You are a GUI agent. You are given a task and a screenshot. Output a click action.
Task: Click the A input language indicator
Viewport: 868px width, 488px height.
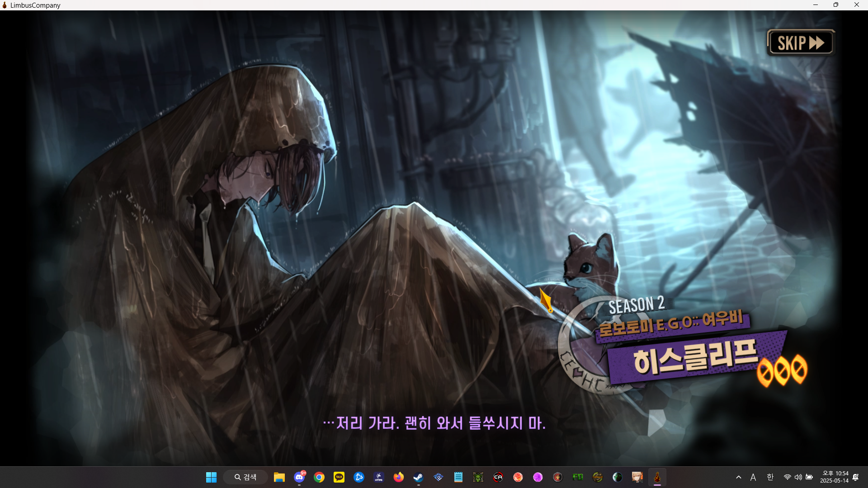tap(753, 477)
